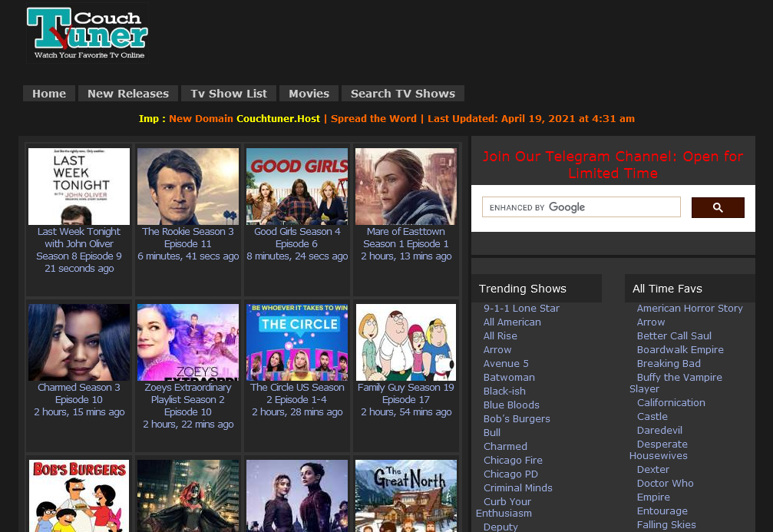Open the Charmed poster thumbnail

79,342
